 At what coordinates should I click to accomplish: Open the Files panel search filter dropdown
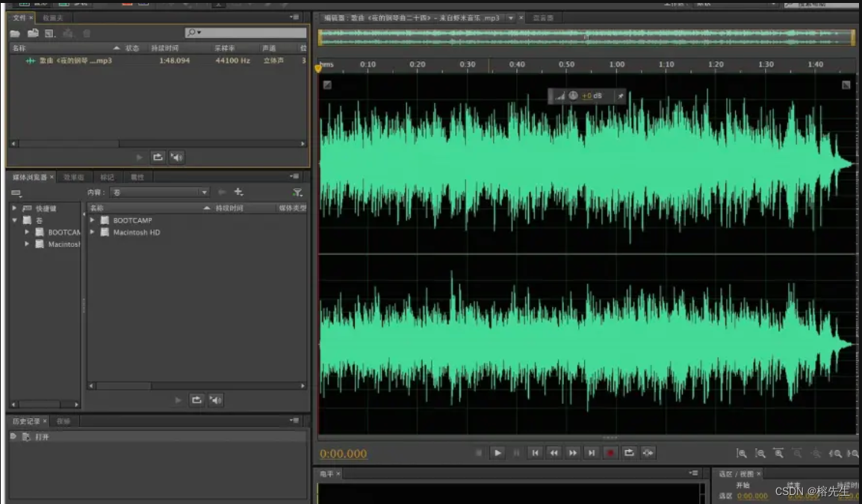tap(193, 32)
